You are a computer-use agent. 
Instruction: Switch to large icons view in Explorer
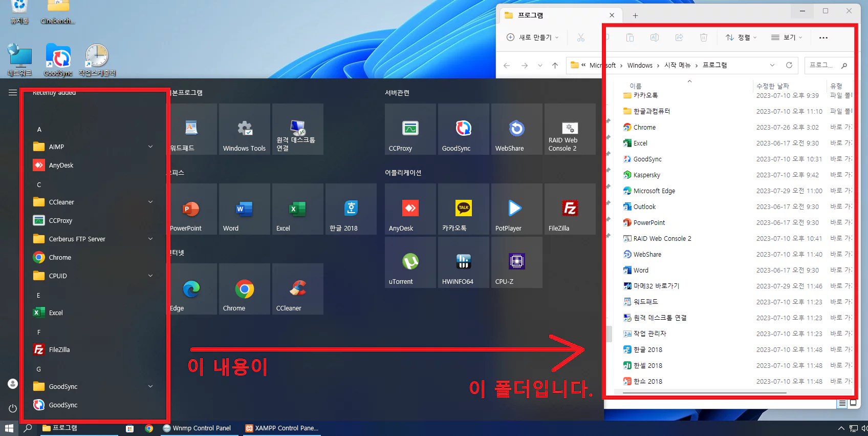click(x=853, y=403)
